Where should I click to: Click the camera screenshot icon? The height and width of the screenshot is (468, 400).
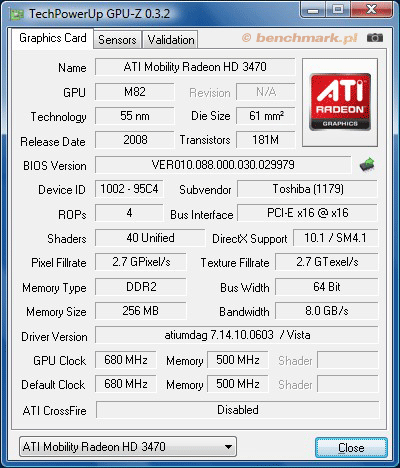(x=375, y=38)
